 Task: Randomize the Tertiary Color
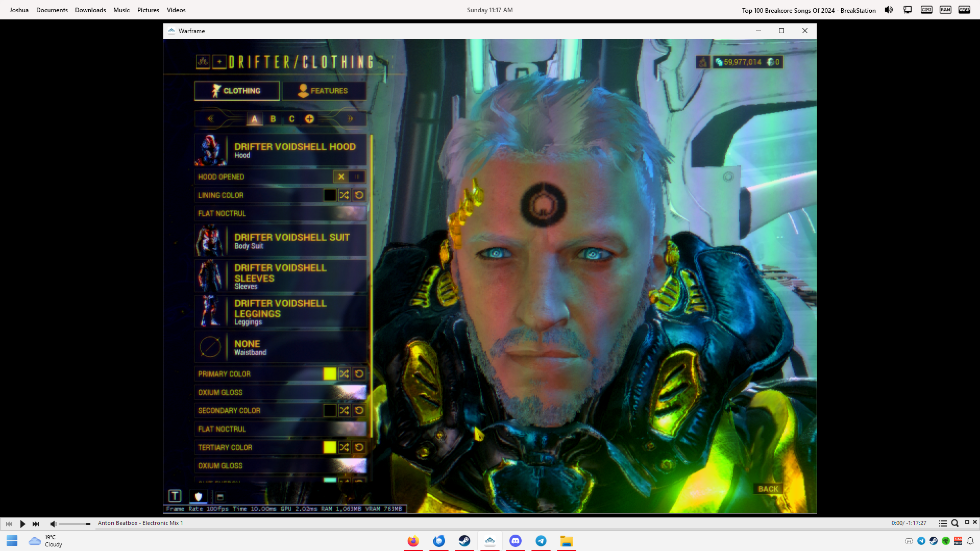coord(345,447)
